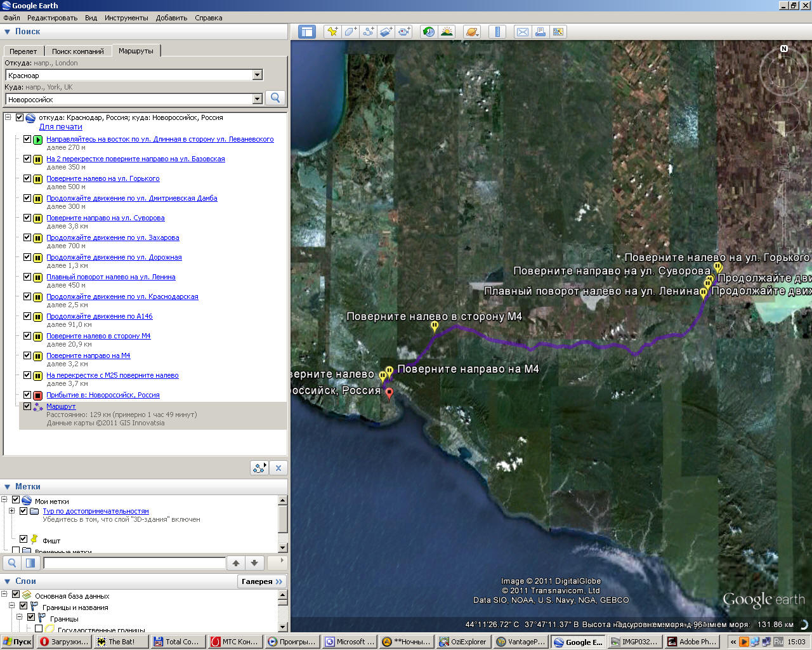Show the ruler measuring tool
Viewport: 812px width, 650px height.
click(497, 32)
